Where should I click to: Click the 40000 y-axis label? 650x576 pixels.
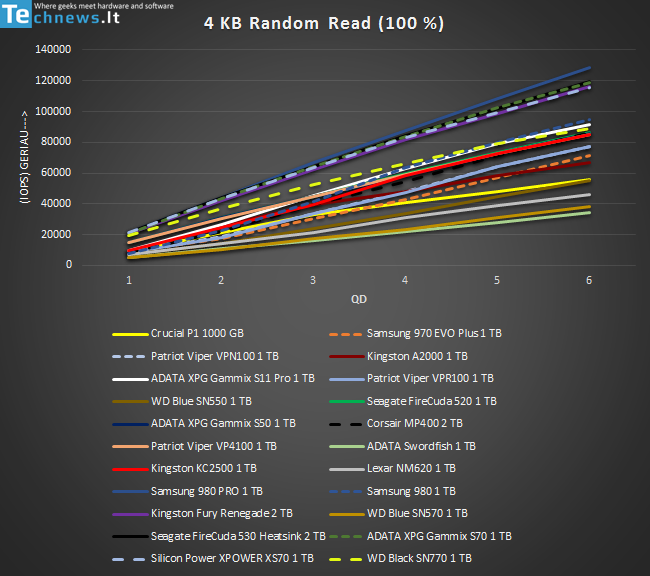click(x=56, y=204)
